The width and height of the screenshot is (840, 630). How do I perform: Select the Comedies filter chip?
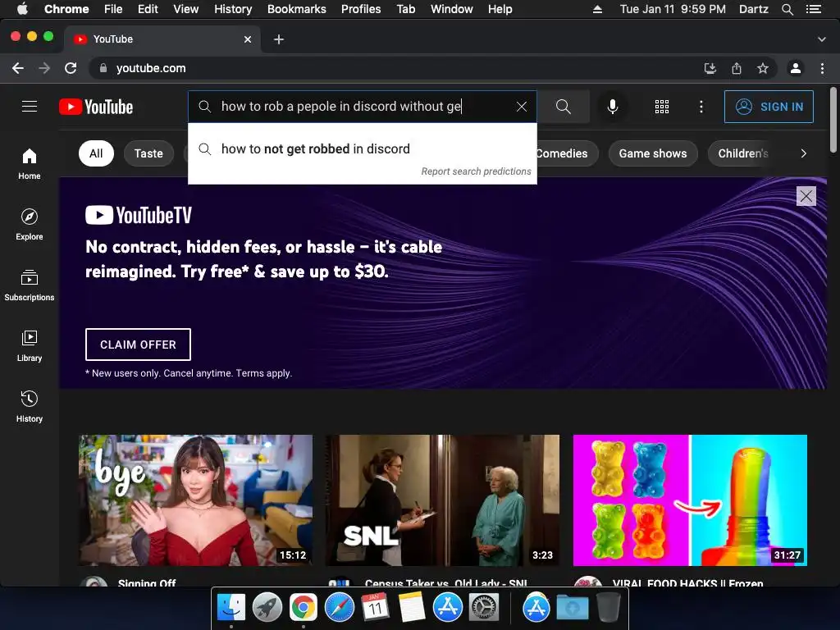(x=566, y=153)
